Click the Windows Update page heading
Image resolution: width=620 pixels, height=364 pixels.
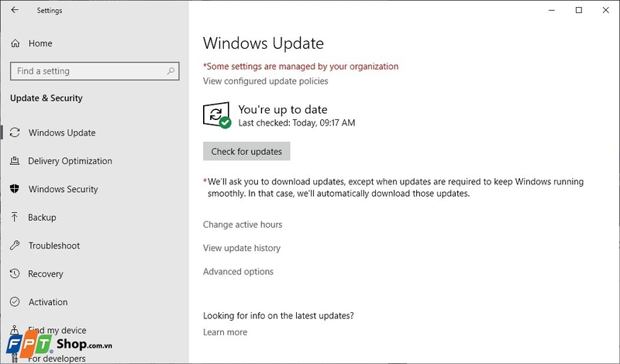pos(263,43)
